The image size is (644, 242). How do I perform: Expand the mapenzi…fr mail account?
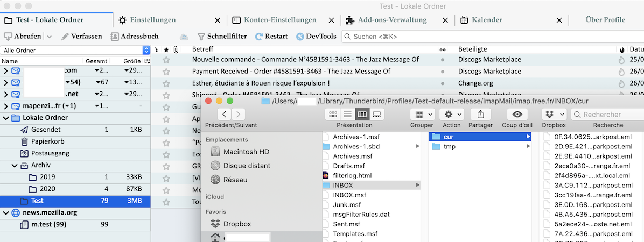(x=5, y=106)
